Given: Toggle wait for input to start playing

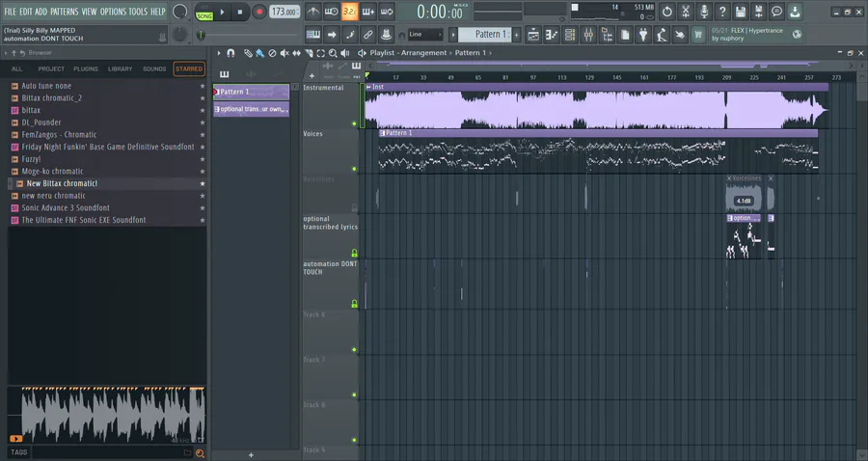Looking at the screenshot, I should click(332, 12).
